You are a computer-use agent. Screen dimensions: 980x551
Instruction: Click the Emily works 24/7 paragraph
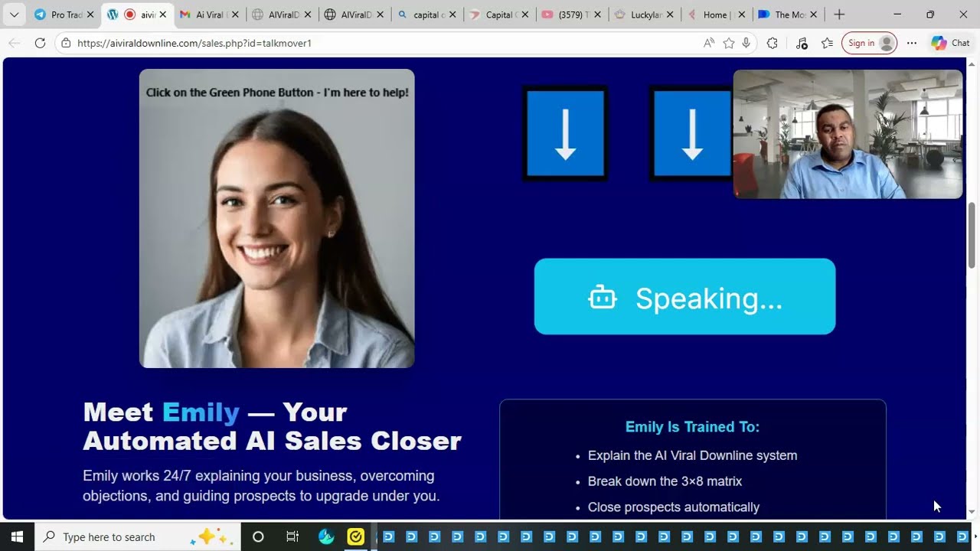pyautogui.click(x=261, y=486)
